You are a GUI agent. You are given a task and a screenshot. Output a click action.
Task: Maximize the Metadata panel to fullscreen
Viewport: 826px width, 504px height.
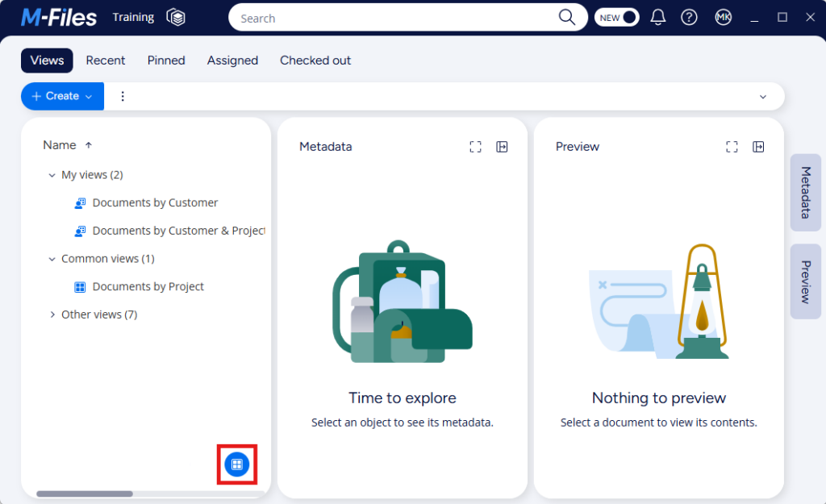(475, 147)
